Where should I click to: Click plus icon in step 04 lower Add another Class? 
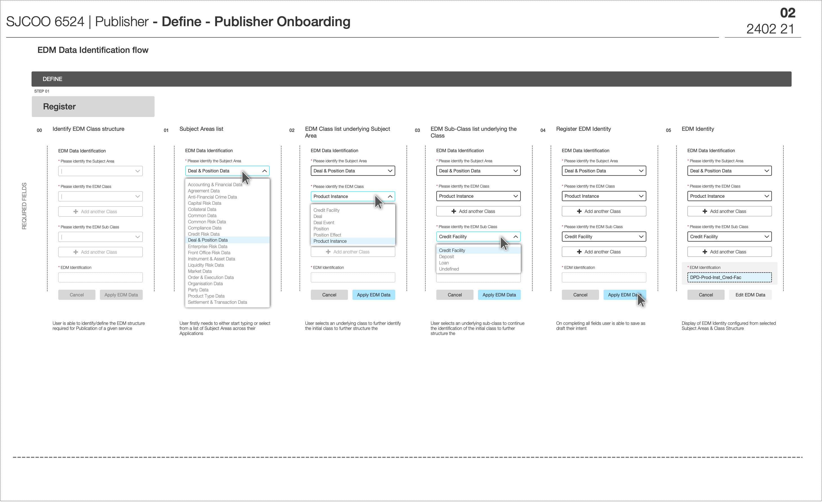[x=579, y=252]
